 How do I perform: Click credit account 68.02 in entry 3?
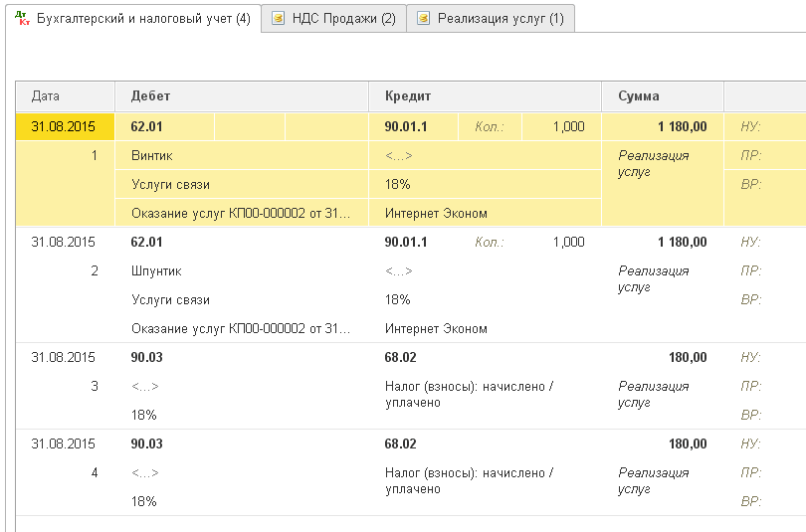click(x=400, y=358)
